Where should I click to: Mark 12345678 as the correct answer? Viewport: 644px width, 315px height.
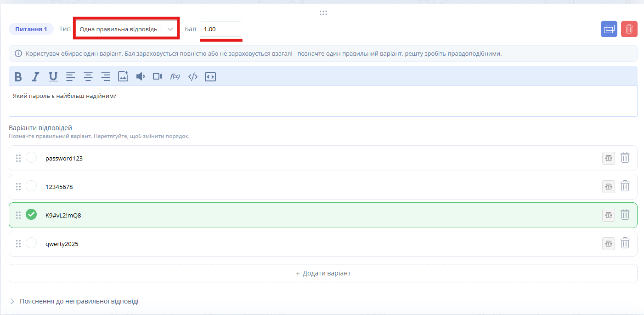pyautogui.click(x=31, y=186)
